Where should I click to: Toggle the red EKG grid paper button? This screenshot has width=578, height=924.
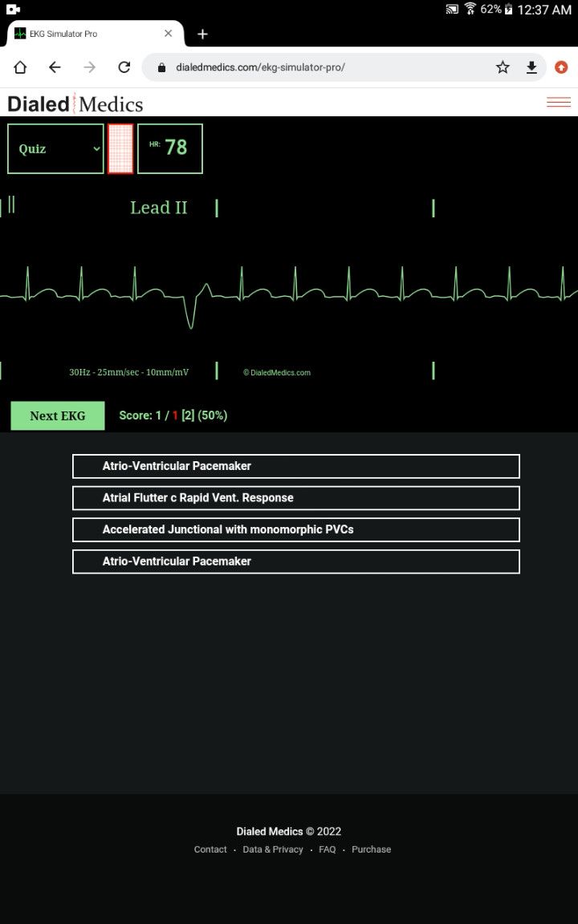(120, 148)
